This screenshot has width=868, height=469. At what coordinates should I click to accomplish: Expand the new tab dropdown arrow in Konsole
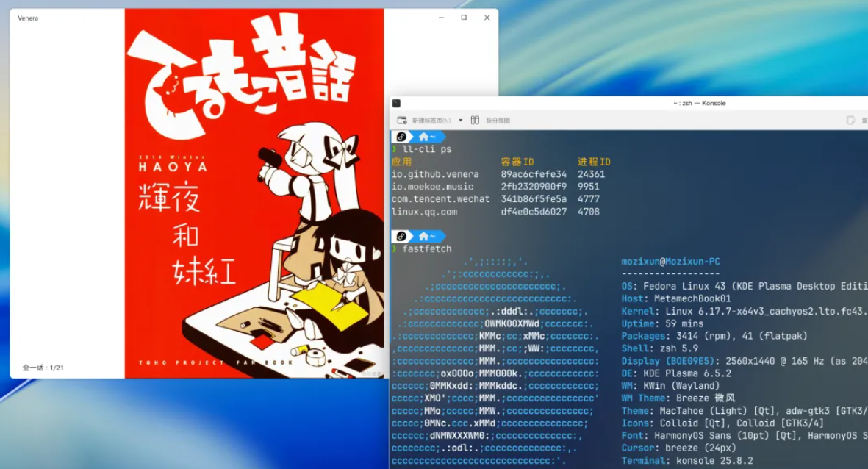pyautogui.click(x=461, y=120)
